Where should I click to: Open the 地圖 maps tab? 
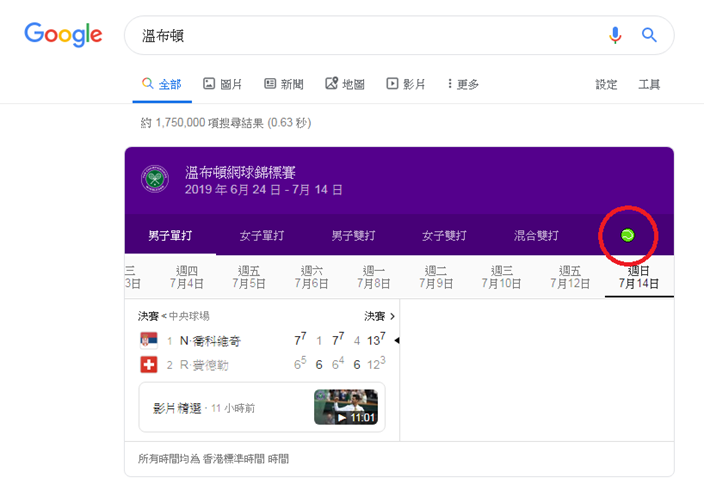click(x=345, y=84)
